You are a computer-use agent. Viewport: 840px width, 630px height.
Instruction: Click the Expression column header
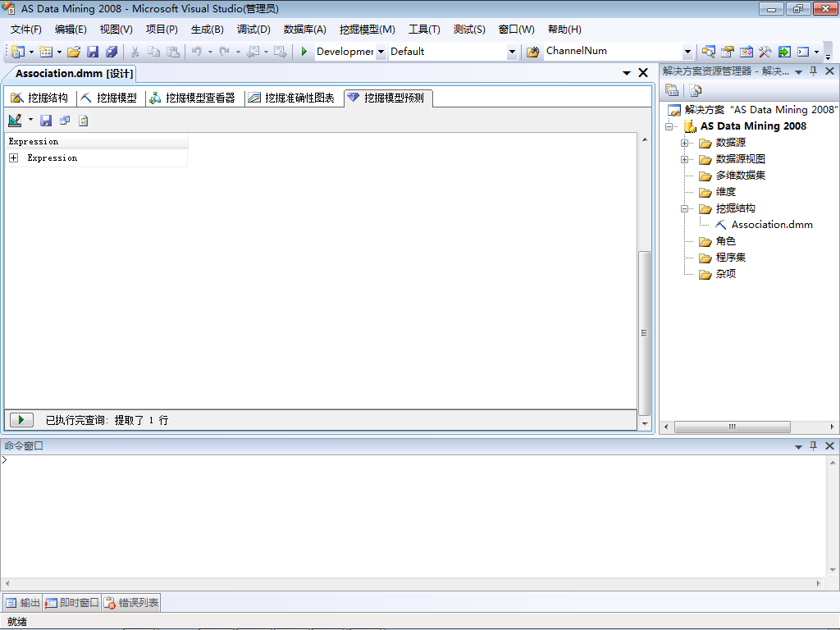click(x=97, y=141)
